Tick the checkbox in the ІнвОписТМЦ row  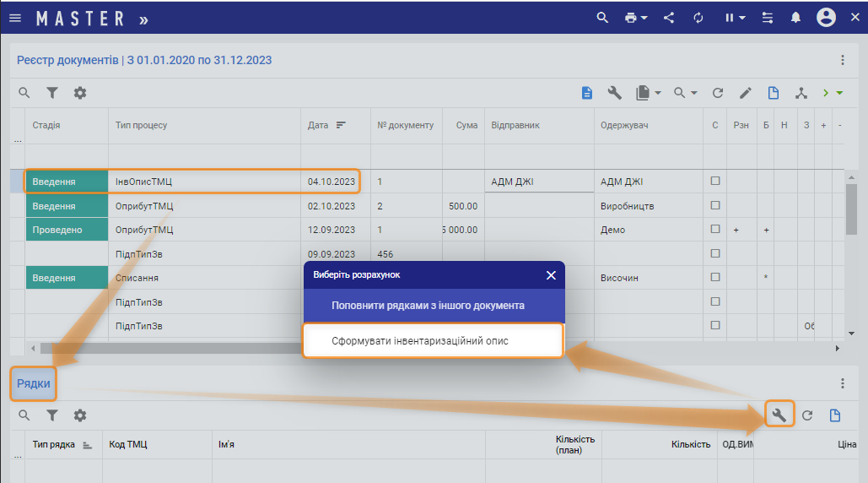coord(715,181)
